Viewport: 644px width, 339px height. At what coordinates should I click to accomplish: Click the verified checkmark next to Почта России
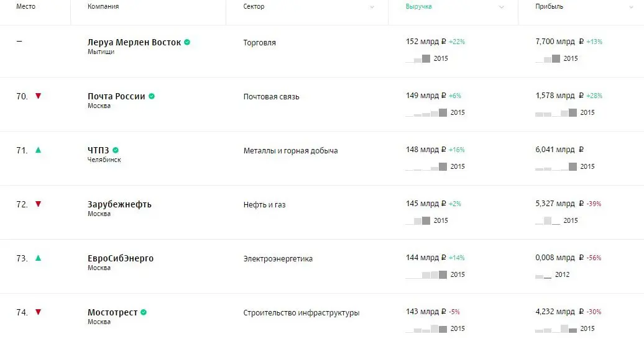pos(152,96)
